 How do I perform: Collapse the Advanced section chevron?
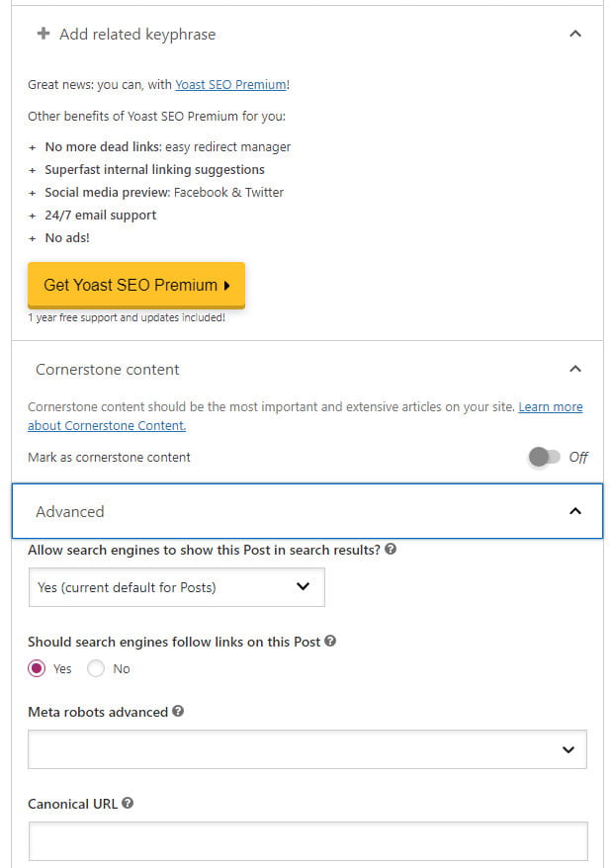click(575, 511)
